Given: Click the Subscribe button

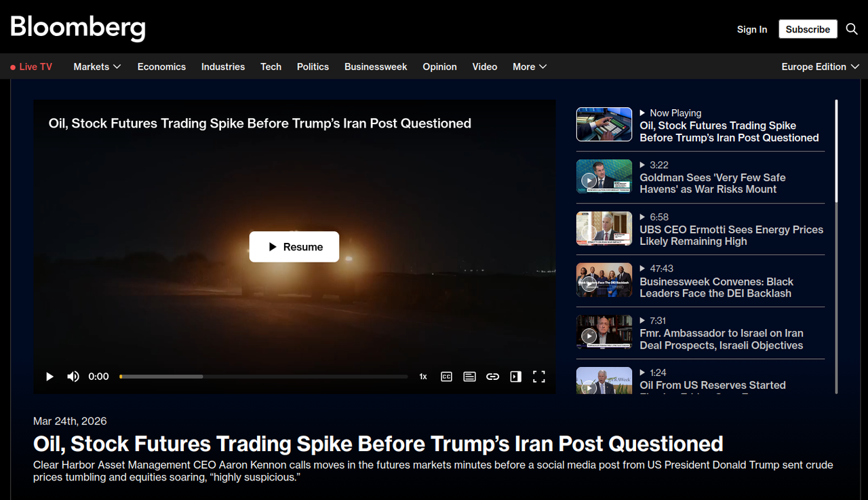Looking at the screenshot, I should coord(808,29).
